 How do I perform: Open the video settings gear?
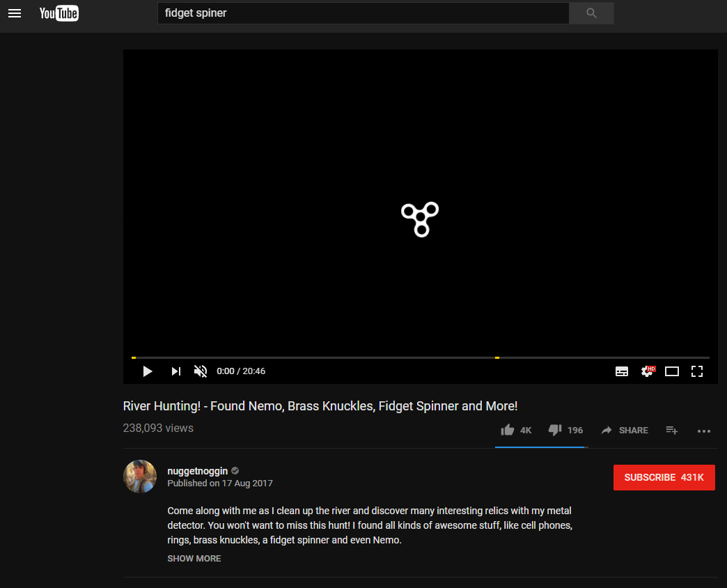click(647, 371)
